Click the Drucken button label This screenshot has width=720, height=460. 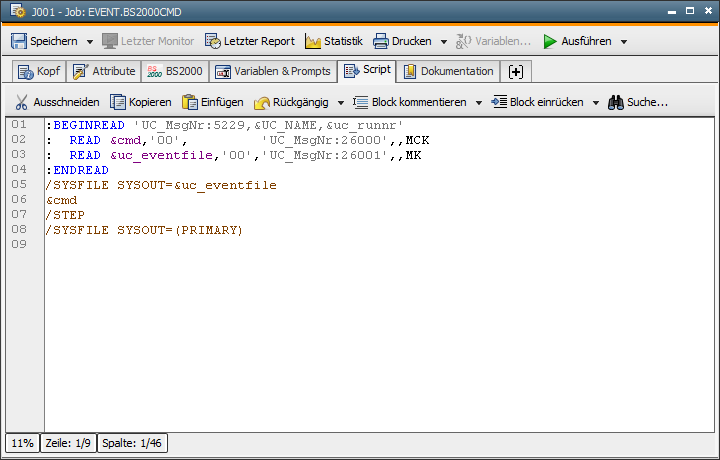pos(411,41)
